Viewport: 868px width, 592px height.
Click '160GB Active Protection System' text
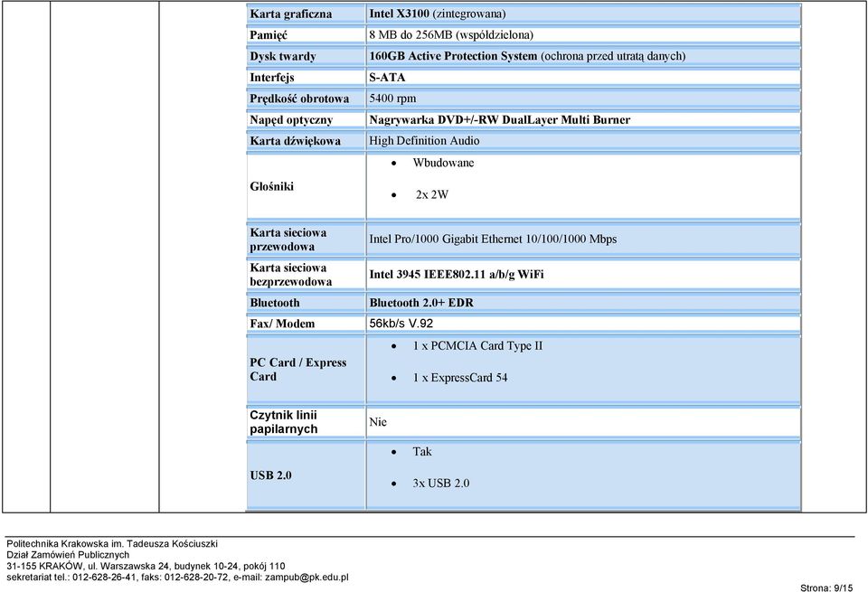pos(453,56)
